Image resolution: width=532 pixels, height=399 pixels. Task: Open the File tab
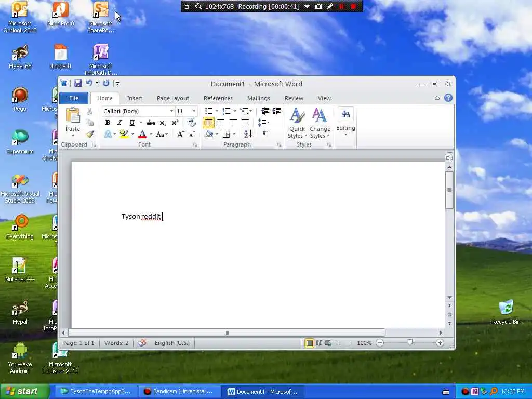point(74,98)
